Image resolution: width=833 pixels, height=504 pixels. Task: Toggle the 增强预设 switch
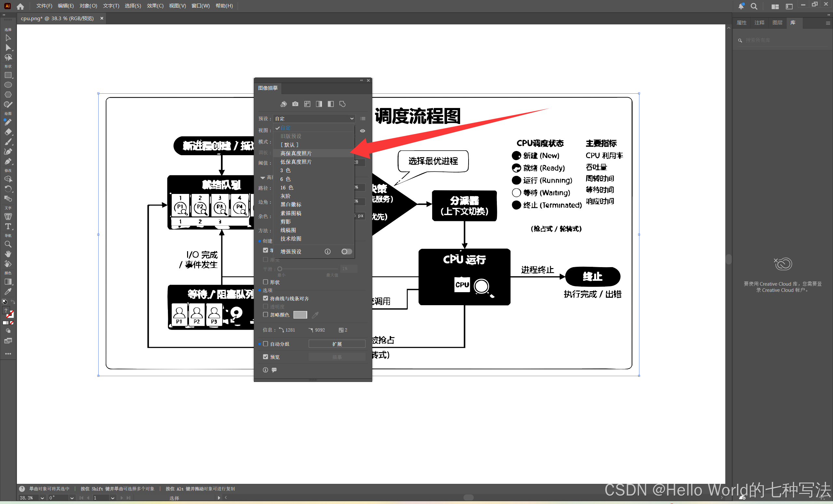point(346,252)
